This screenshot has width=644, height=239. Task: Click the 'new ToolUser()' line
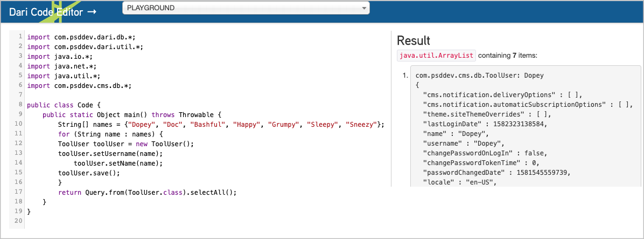pos(125,145)
